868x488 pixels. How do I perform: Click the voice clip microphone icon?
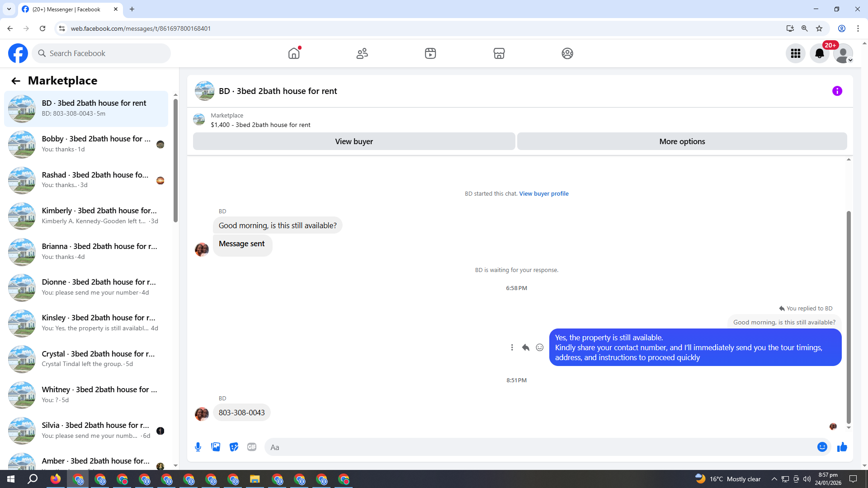click(198, 447)
